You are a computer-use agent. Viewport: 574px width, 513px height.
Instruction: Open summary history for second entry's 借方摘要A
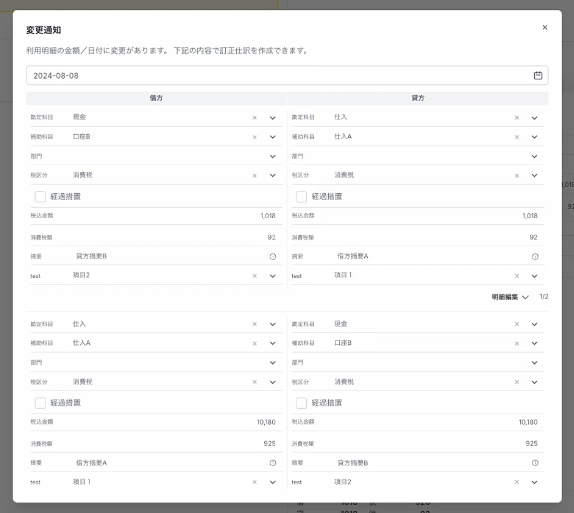tap(273, 463)
